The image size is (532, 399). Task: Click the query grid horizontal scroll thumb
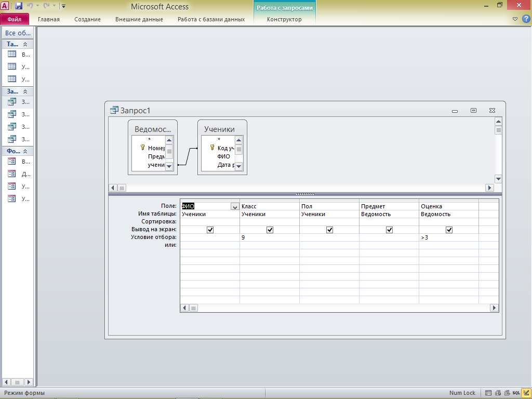coord(193,308)
